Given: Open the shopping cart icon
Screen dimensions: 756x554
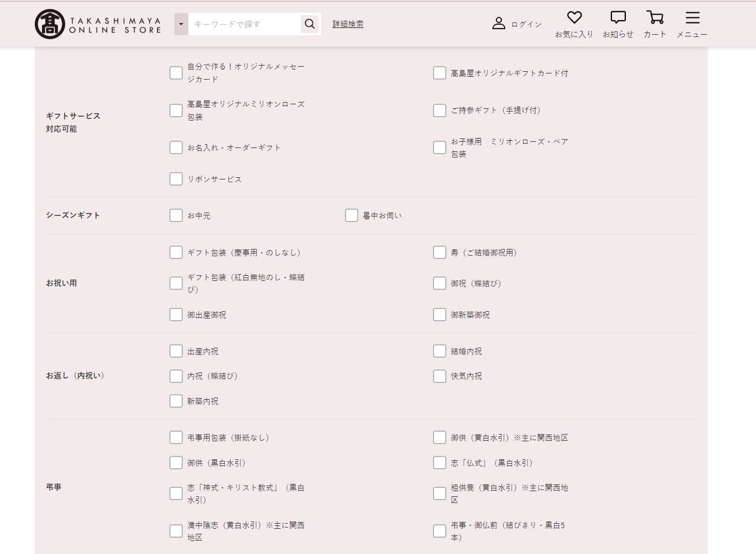Looking at the screenshot, I should [654, 18].
